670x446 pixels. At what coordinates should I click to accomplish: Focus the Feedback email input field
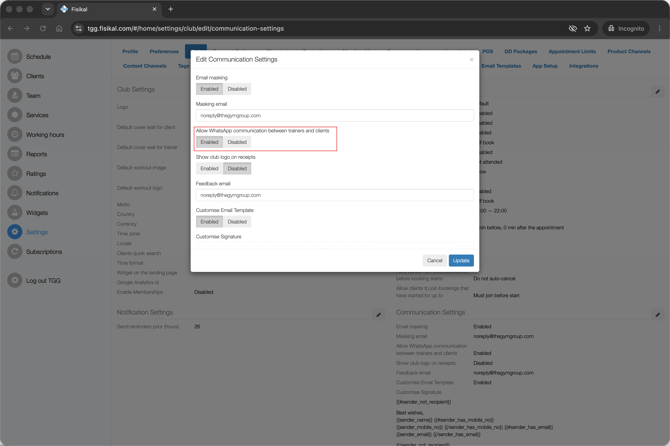coord(335,195)
